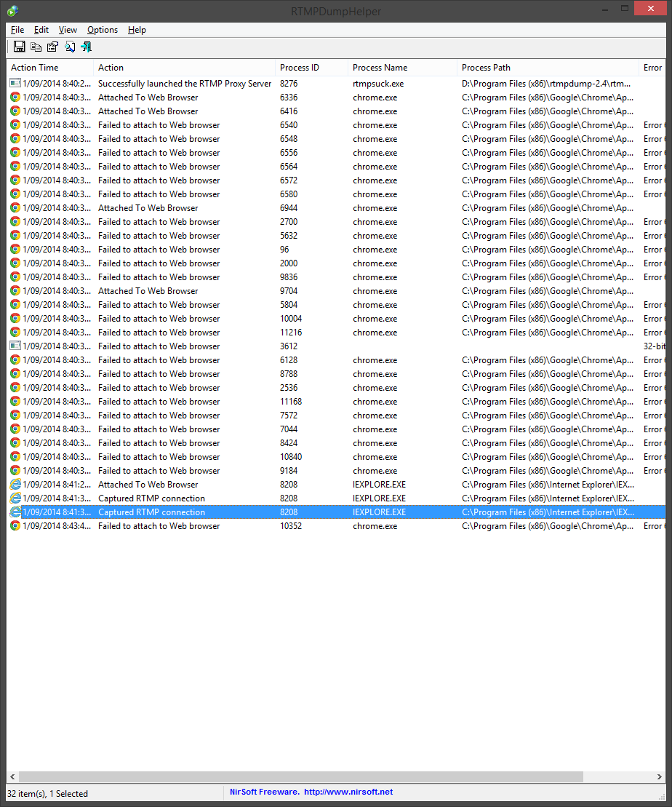Image resolution: width=672 pixels, height=807 pixels.
Task: Sort by the Process Path column header
Action: 548,68
